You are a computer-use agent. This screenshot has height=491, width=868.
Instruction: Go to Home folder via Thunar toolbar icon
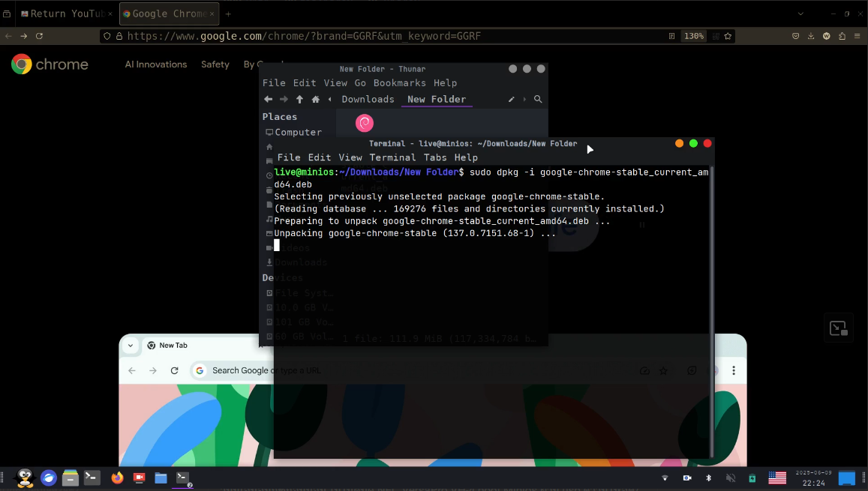click(314, 98)
